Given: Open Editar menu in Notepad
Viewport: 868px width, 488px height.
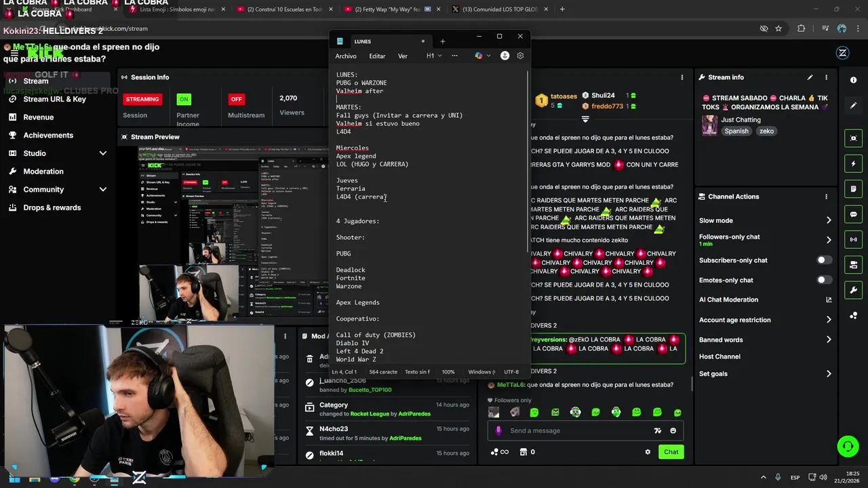Looking at the screenshot, I should pos(377,56).
